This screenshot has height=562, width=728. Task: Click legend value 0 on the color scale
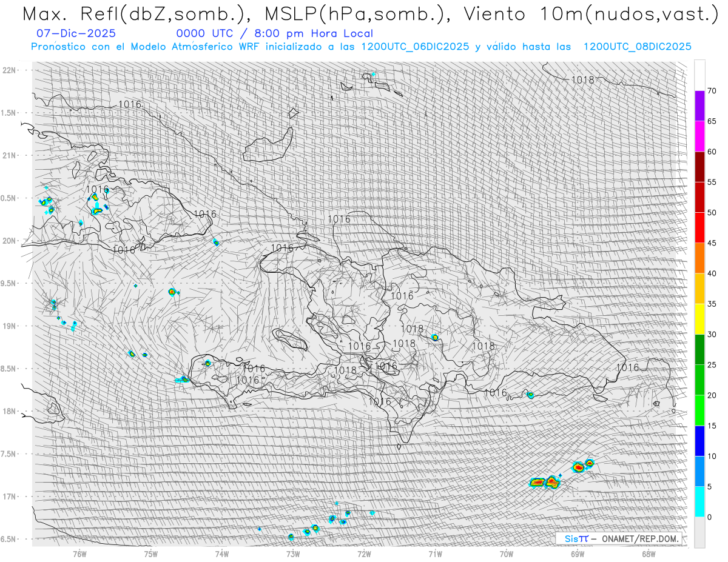coord(710,517)
